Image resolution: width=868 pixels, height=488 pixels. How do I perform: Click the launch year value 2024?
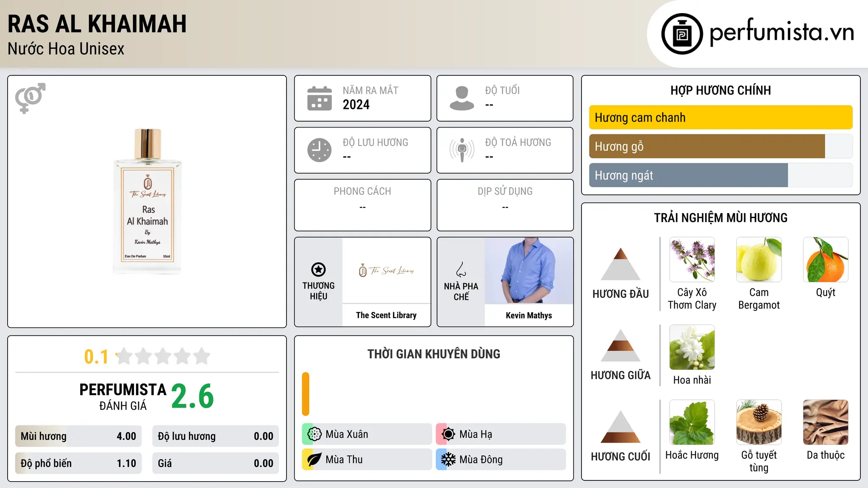(356, 105)
